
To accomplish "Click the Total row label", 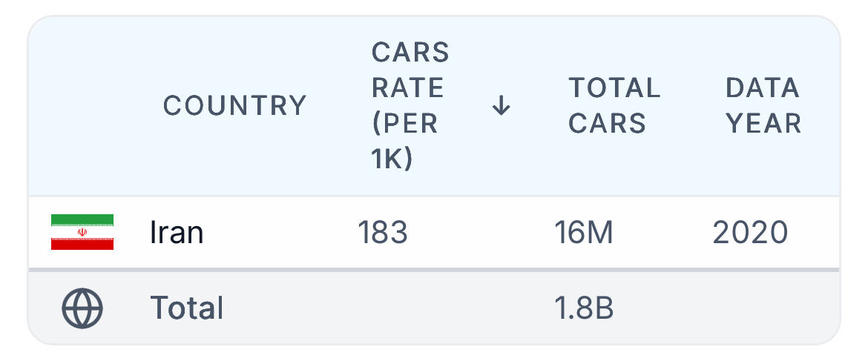I will click(x=186, y=308).
